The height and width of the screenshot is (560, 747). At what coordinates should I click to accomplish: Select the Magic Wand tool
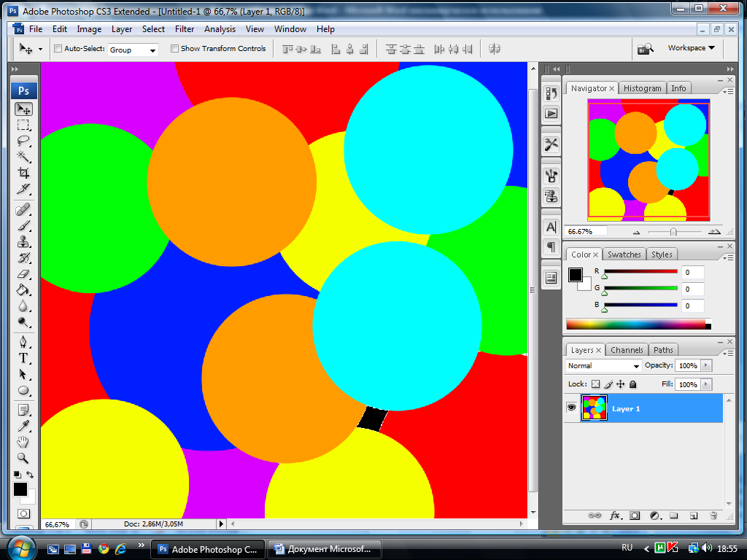(23, 157)
